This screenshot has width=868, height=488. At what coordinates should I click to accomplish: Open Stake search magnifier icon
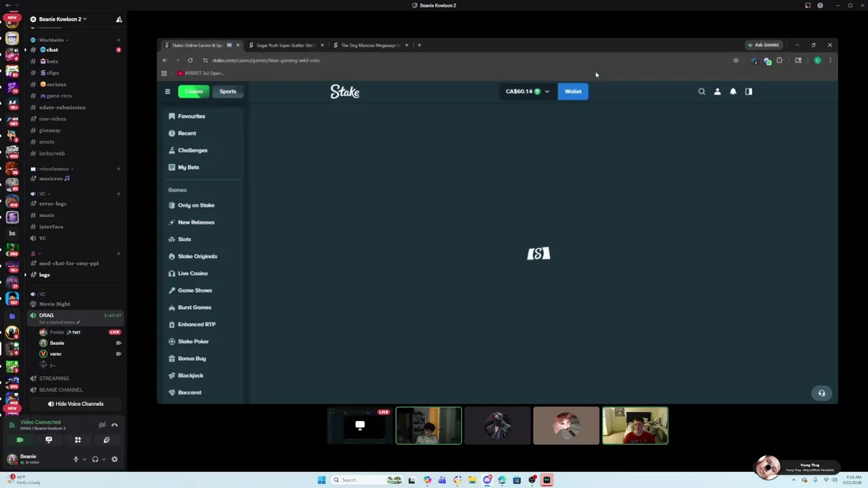(702, 91)
